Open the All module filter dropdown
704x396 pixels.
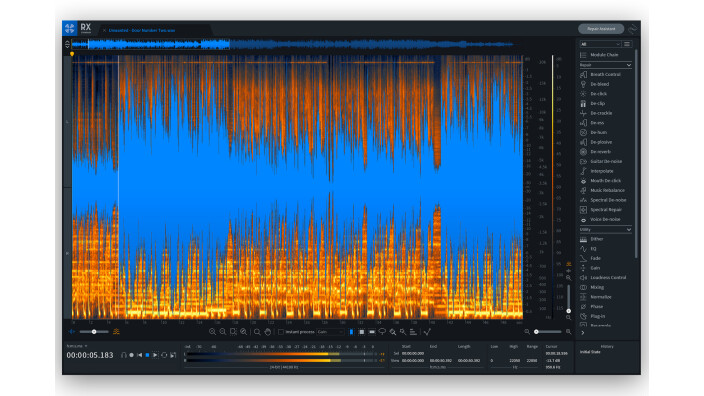[x=600, y=44]
